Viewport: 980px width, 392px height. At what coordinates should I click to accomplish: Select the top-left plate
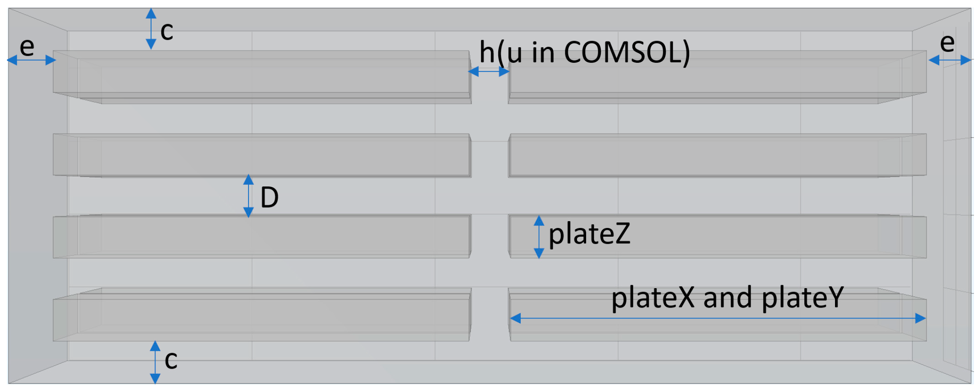(262, 77)
